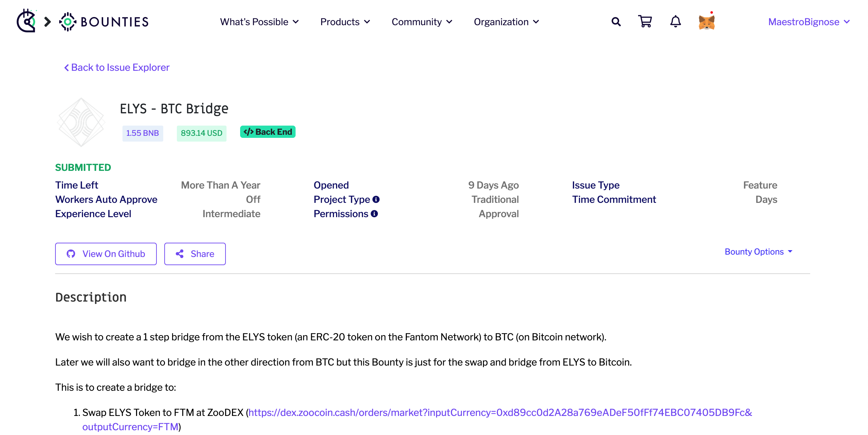This screenshot has width=868, height=435.
Task: Open the shopping cart icon
Action: click(645, 22)
